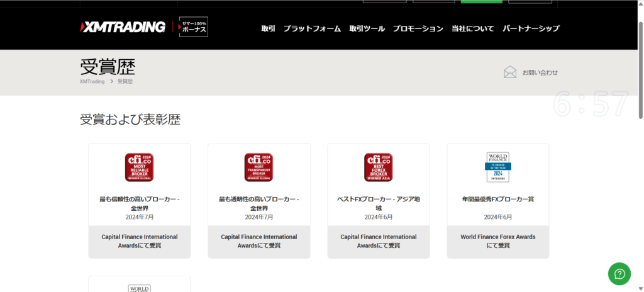Click the green button at top
The image size is (644, 292).
[x=481, y=1]
